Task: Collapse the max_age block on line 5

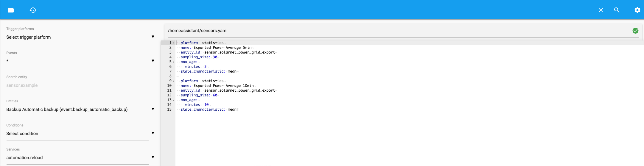Action: pyautogui.click(x=174, y=62)
